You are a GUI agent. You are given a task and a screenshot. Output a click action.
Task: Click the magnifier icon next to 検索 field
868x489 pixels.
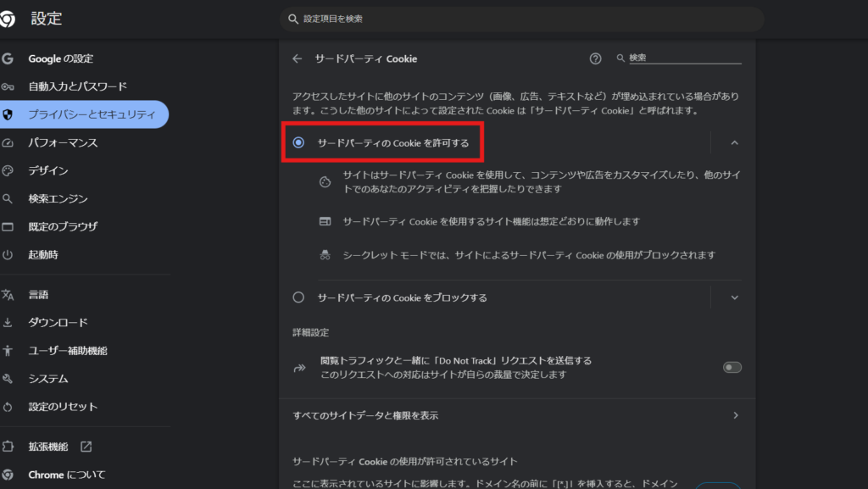(620, 58)
